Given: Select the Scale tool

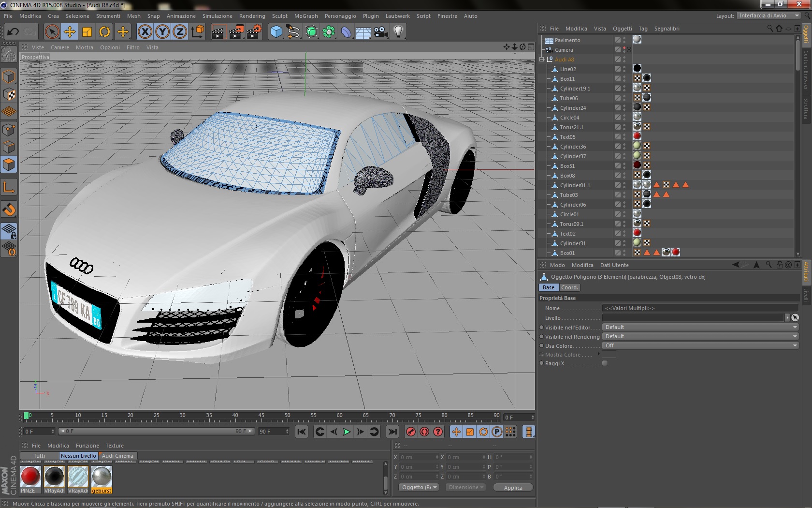Looking at the screenshot, I should [x=87, y=32].
